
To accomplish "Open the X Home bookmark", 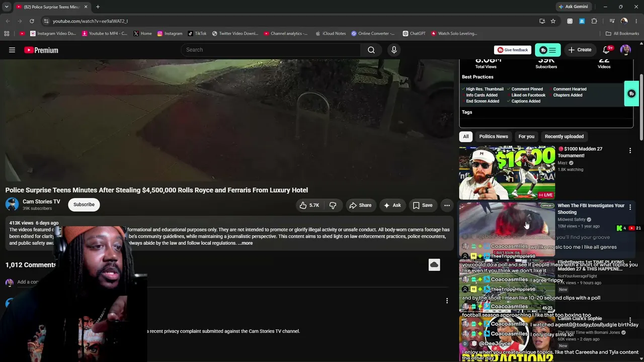I will [x=142, y=34].
